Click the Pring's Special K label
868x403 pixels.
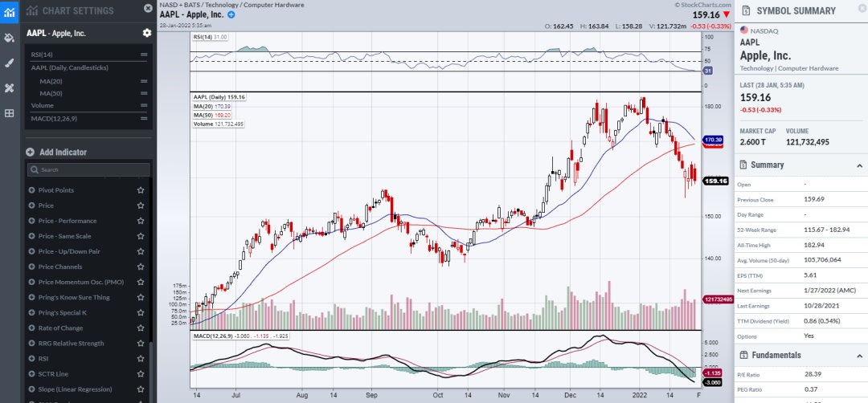coord(62,313)
